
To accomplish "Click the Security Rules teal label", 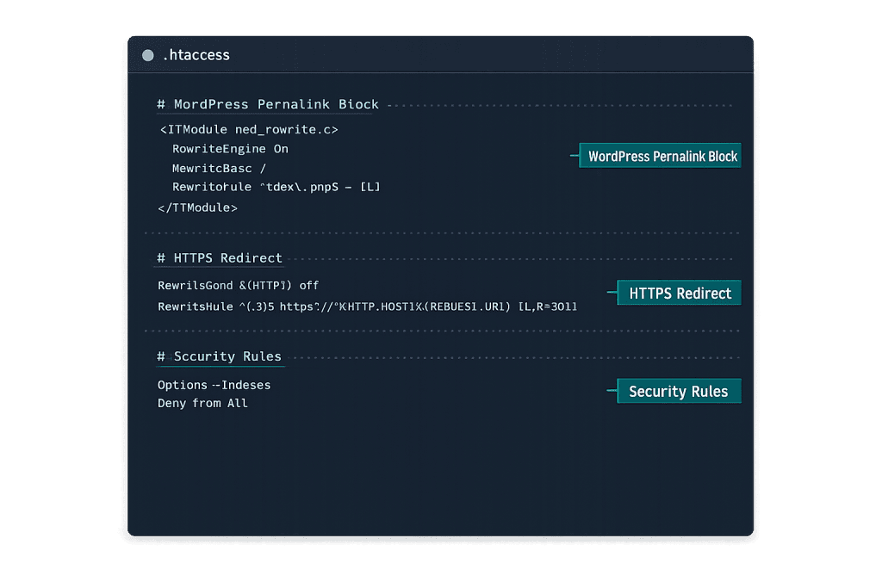I will pyautogui.click(x=679, y=391).
